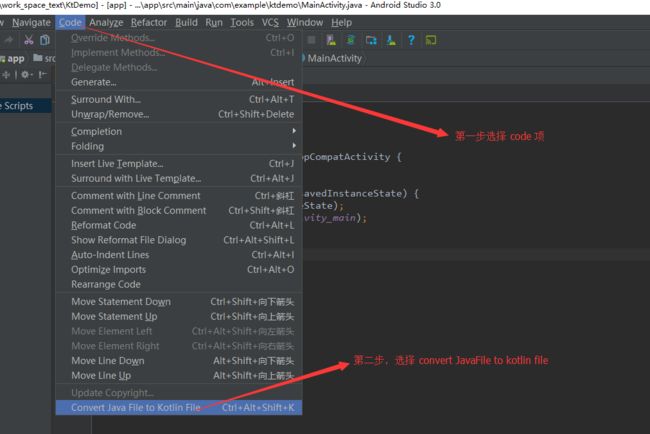Open the Analyze menu

pos(106,22)
